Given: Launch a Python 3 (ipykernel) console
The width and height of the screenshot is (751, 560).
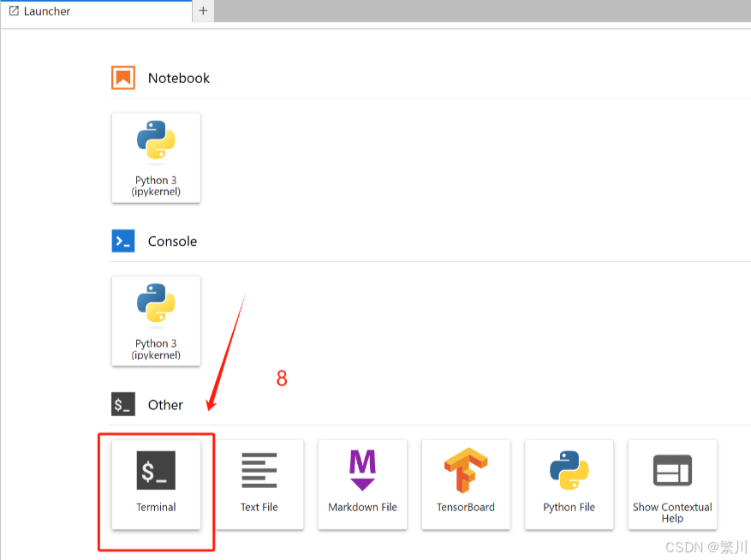Looking at the screenshot, I should tap(156, 321).
